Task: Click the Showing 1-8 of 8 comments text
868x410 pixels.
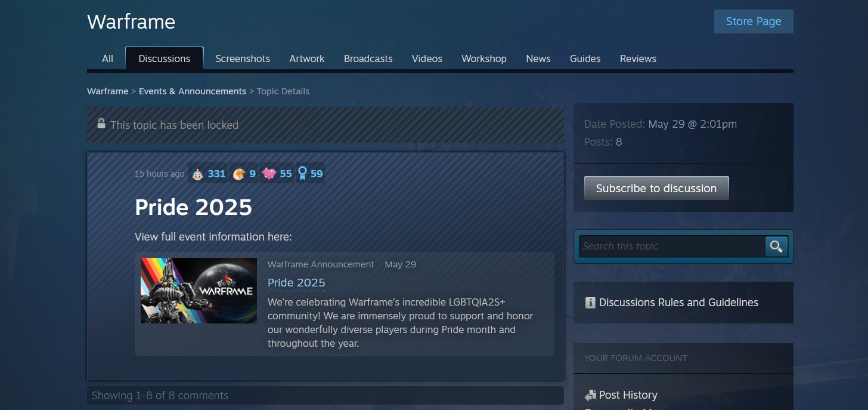Action: pyautogui.click(x=160, y=396)
